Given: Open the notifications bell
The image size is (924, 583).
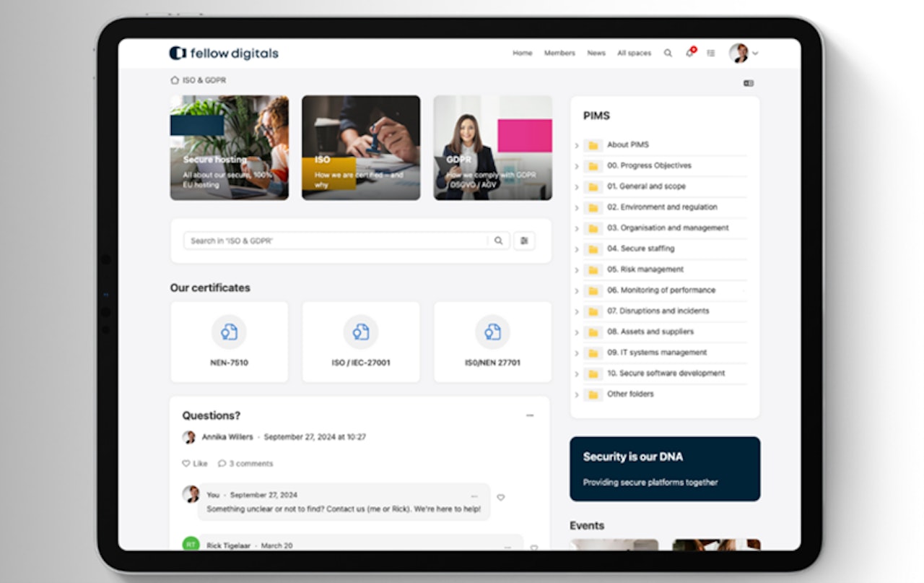Looking at the screenshot, I should (x=689, y=53).
